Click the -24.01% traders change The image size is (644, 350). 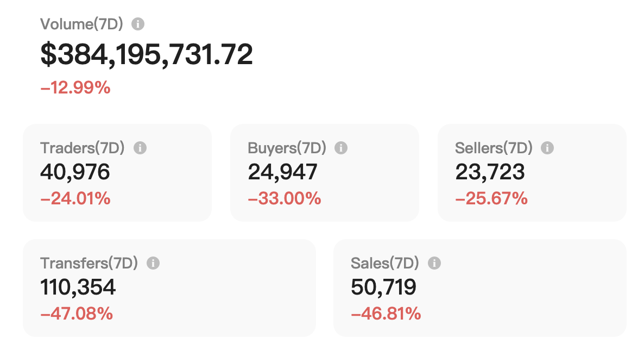pos(75,198)
